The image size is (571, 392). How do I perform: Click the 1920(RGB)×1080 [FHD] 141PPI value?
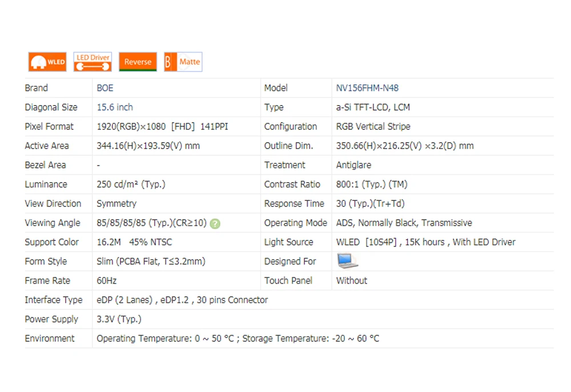(162, 127)
